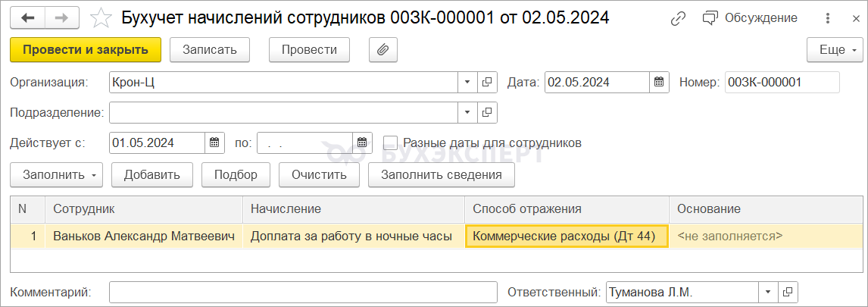Click the Провести и закрыть button
Image resolution: width=868 pixels, height=307 pixels.
86,50
